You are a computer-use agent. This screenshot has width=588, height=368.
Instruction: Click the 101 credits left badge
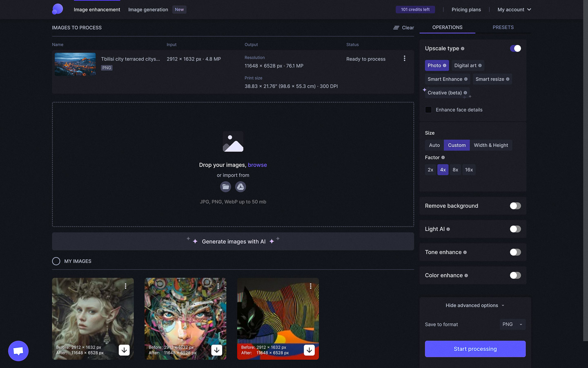pos(415,9)
